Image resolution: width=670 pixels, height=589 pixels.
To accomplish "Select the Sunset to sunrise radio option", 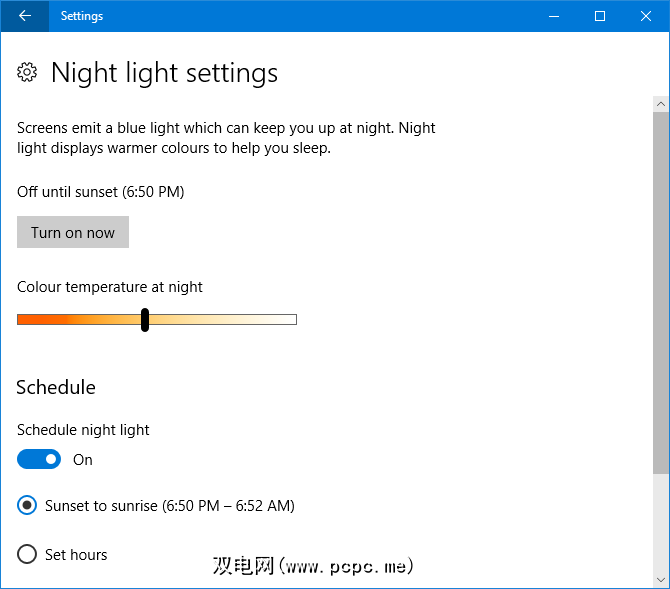I will click(x=27, y=505).
